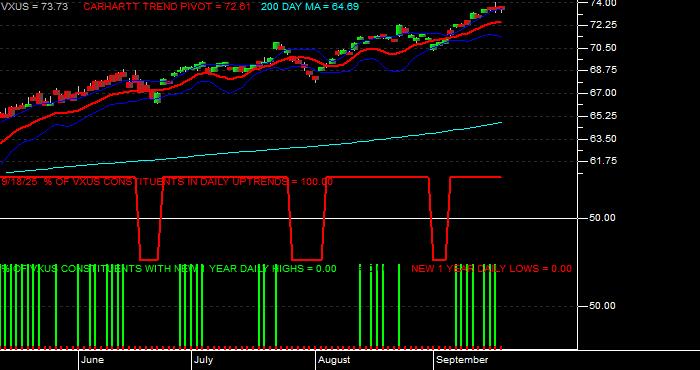The image size is (700, 370).
Task: Click the 65.25 price axis value
Action: point(603,116)
